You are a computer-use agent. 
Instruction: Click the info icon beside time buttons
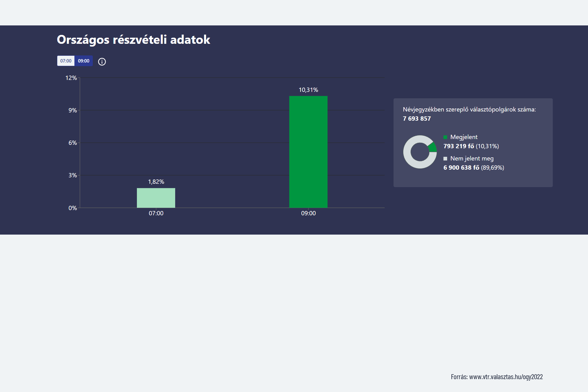click(102, 62)
